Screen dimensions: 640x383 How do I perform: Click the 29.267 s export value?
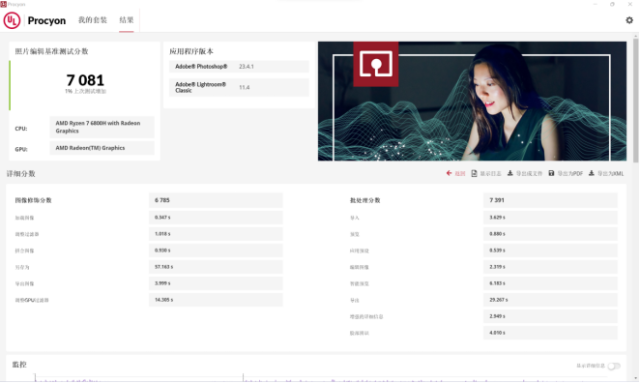[x=550, y=300]
